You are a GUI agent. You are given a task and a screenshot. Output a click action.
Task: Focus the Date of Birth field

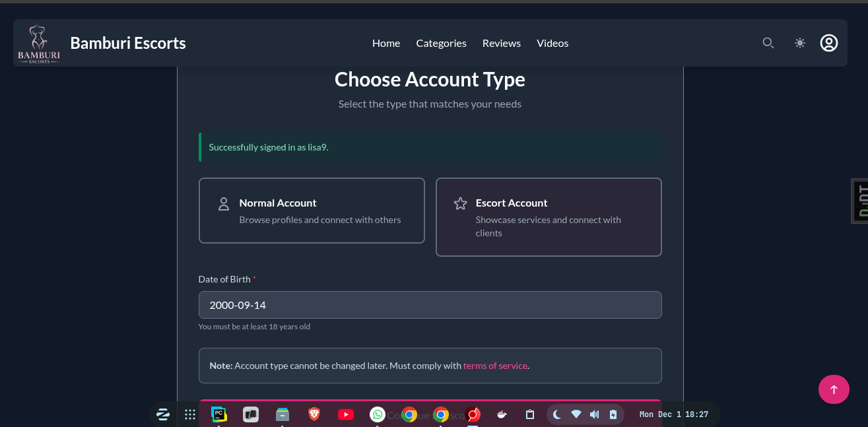(430, 305)
